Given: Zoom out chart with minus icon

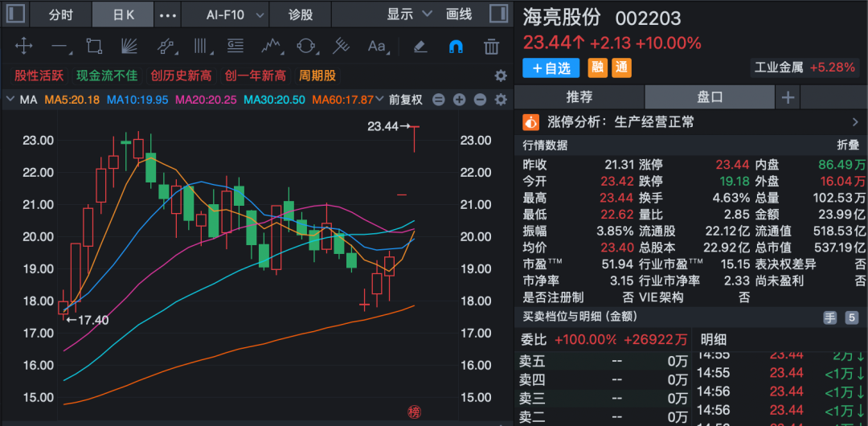Looking at the screenshot, I should [480, 100].
